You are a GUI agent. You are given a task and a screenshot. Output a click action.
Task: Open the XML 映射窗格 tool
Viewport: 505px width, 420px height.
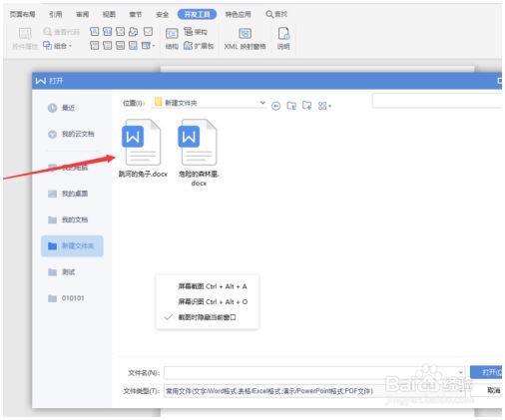point(245,39)
